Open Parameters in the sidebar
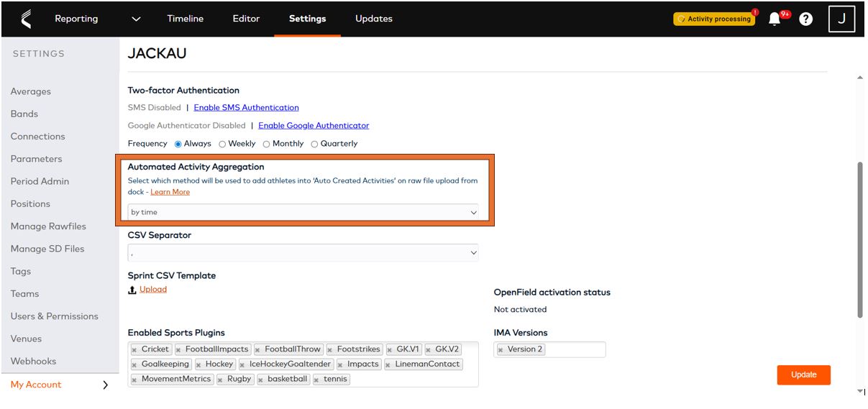Viewport: 868px width, 409px height. pos(36,159)
